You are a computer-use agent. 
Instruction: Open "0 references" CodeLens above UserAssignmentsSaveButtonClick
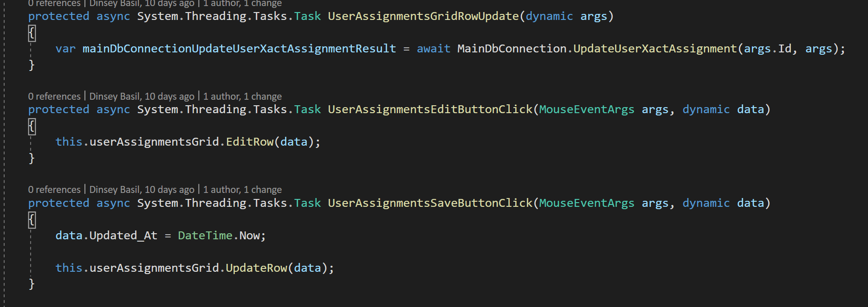coord(54,190)
